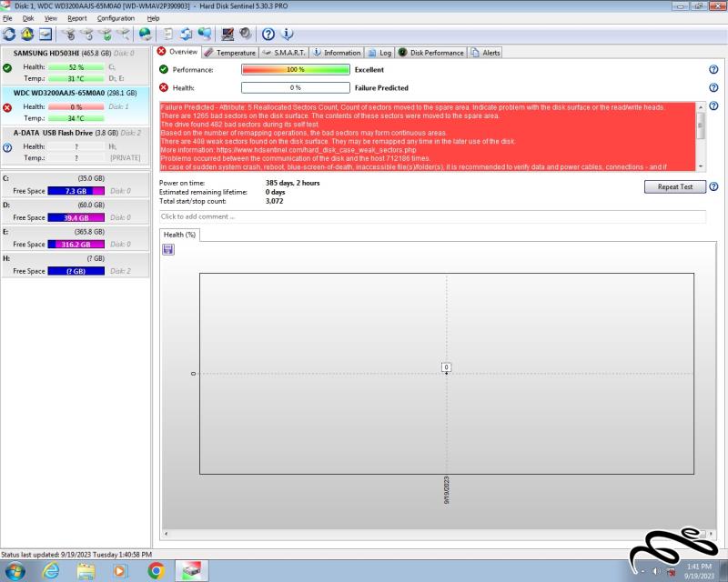Viewport: 728px width, 582px height.
Task: Click the Health 0 % bar in Overview
Action: [295, 87]
